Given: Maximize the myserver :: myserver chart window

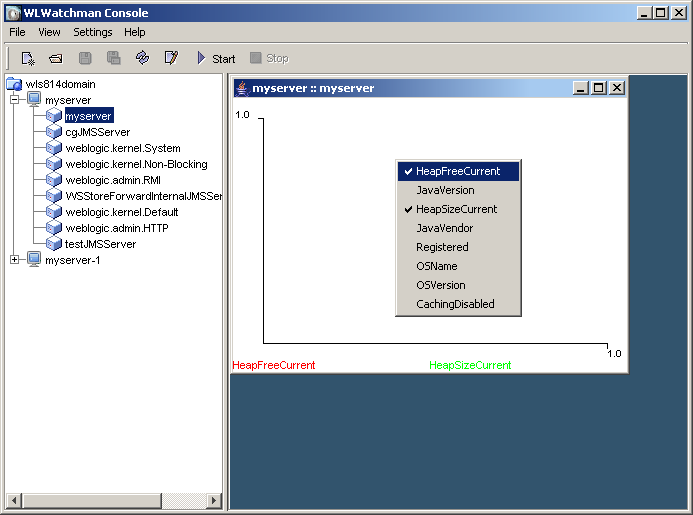Looking at the screenshot, I should click(599, 88).
